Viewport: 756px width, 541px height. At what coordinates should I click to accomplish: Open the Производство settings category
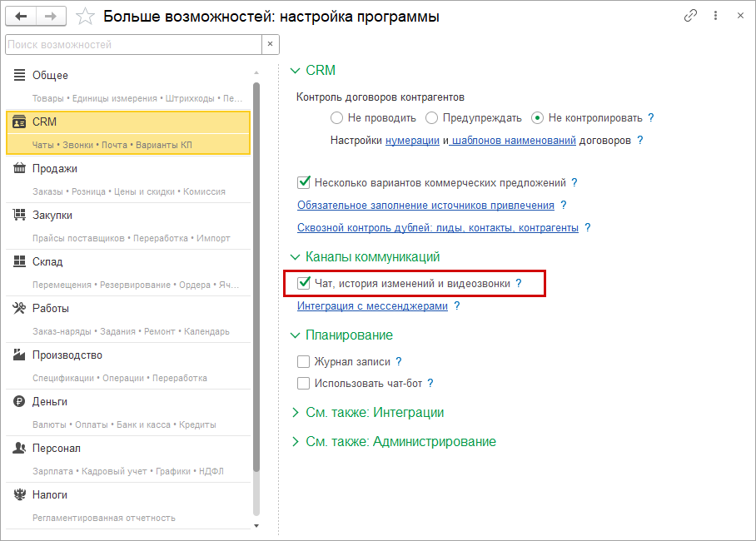pos(128,365)
